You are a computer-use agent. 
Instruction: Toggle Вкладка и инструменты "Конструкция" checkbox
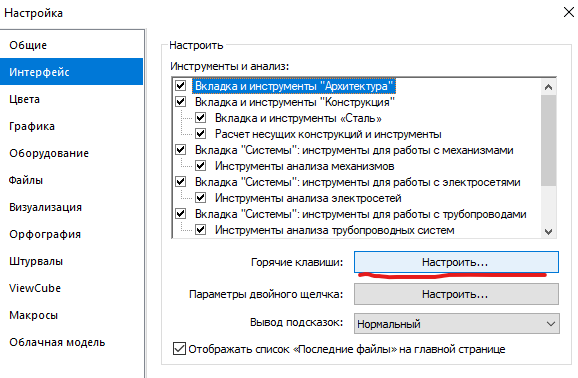click(181, 101)
